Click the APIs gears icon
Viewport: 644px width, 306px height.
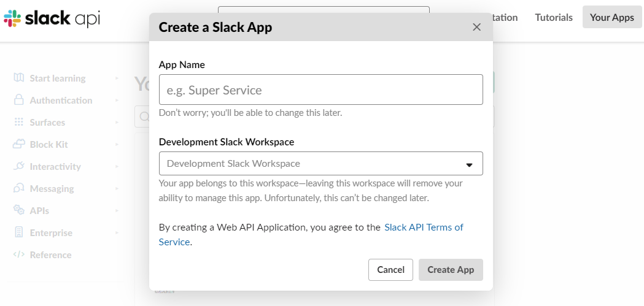19,210
